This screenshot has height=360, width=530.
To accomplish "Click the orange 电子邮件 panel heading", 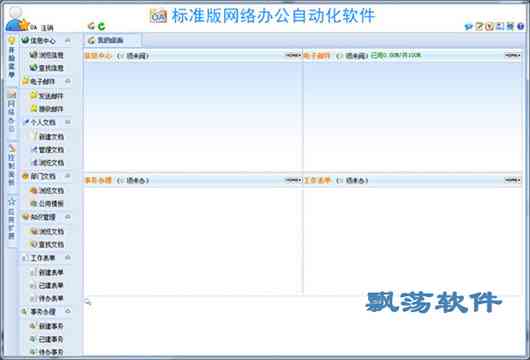I will pyautogui.click(x=317, y=56).
